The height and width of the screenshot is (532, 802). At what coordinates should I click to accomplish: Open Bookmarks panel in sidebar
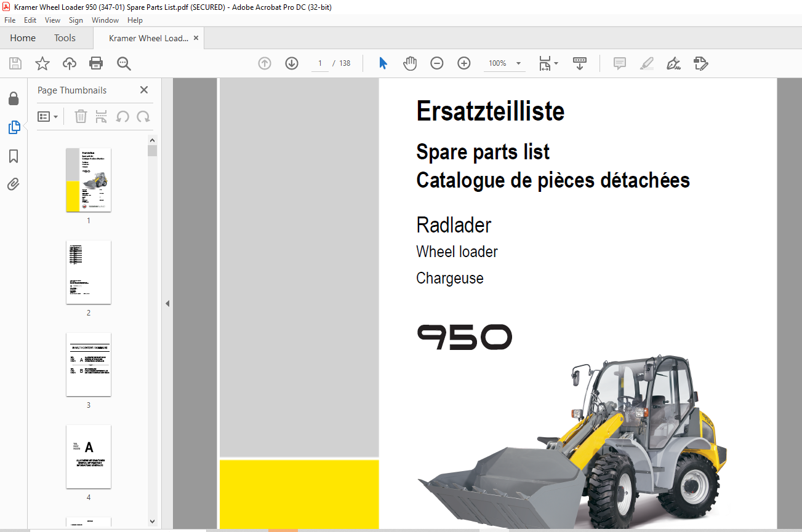coord(14,156)
